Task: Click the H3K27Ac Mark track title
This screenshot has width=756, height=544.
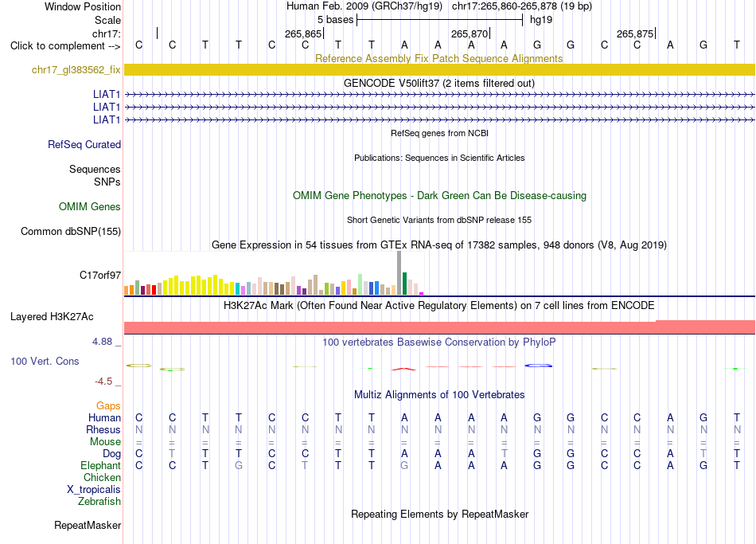Action: (x=439, y=306)
